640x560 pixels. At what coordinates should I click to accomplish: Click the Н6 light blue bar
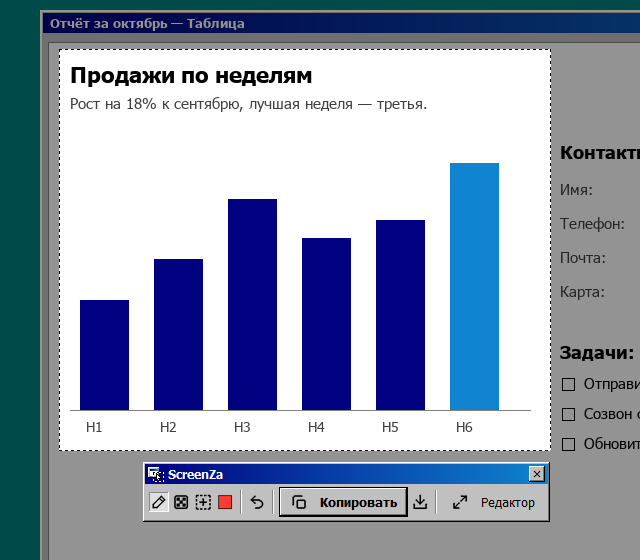click(x=474, y=286)
